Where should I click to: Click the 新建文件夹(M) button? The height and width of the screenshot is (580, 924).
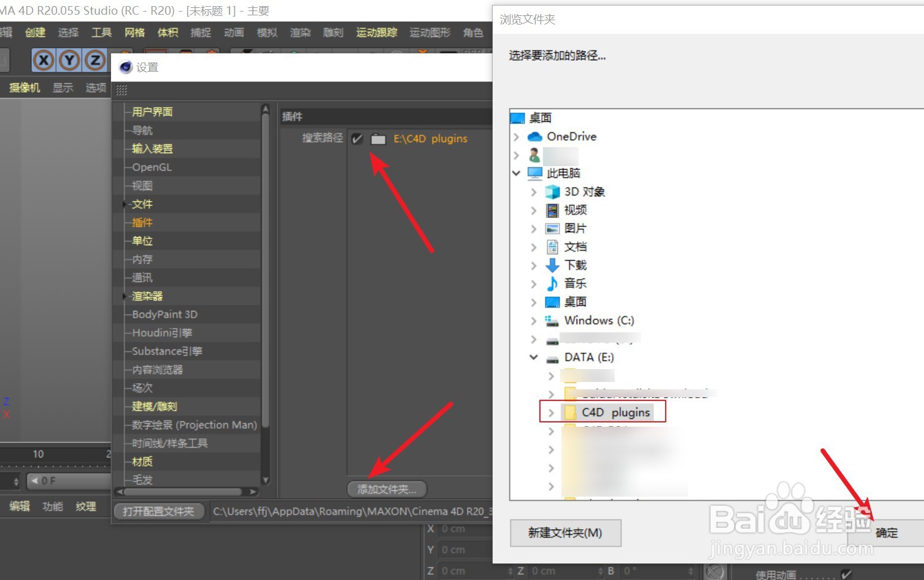pyautogui.click(x=565, y=533)
